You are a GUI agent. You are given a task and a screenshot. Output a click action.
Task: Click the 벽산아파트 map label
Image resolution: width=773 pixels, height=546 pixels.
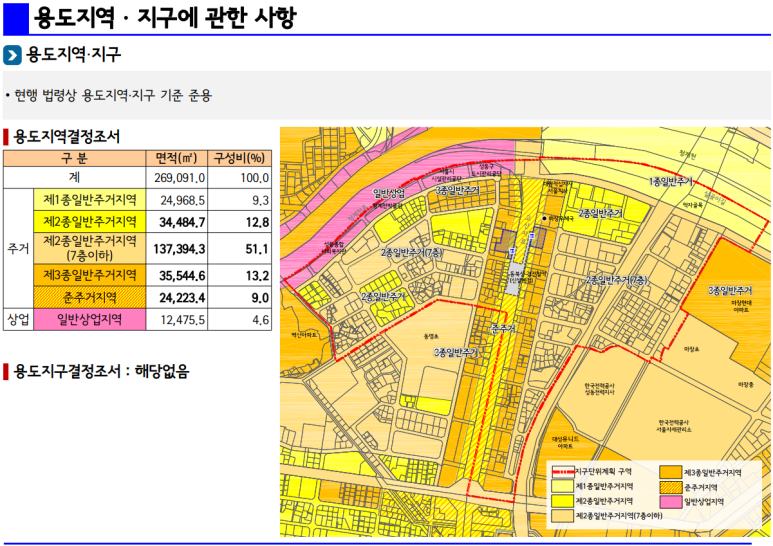(x=304, y=335)
